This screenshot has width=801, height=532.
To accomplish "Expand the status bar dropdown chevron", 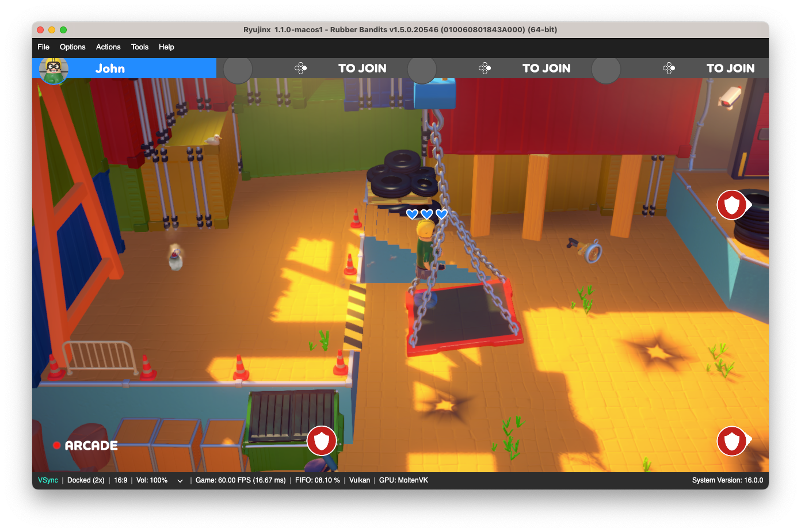I will tap(180, 481).
